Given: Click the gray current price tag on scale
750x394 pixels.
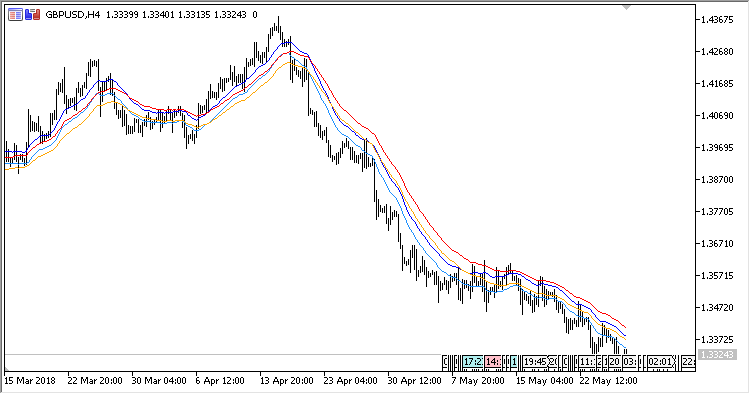Looking at the screenshot, I should tap(717, 355).
